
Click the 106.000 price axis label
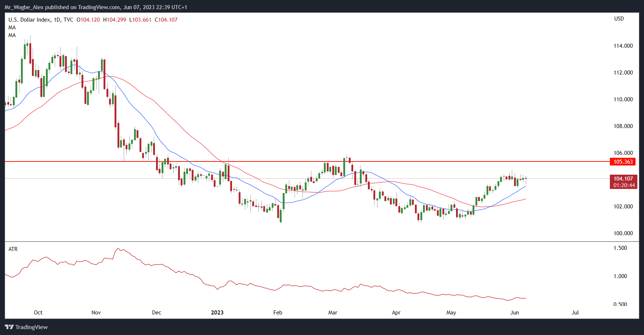tap(623, 153)
